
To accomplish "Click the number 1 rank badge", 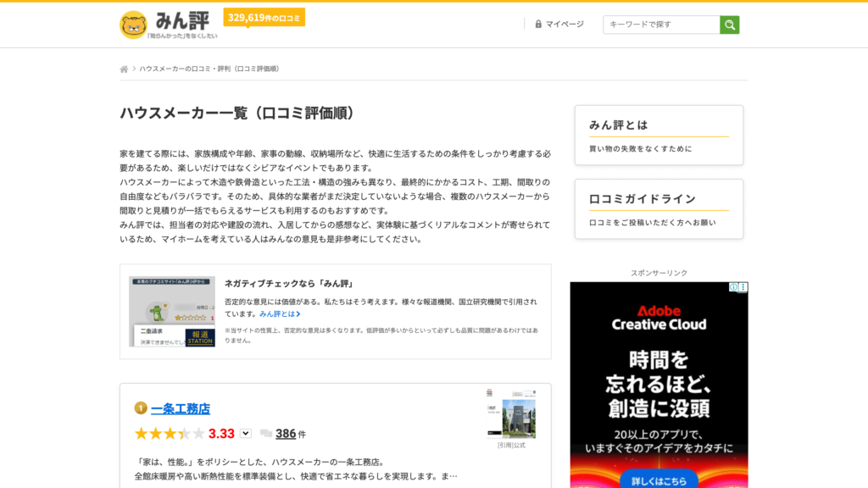I will (x=141, y=408).
